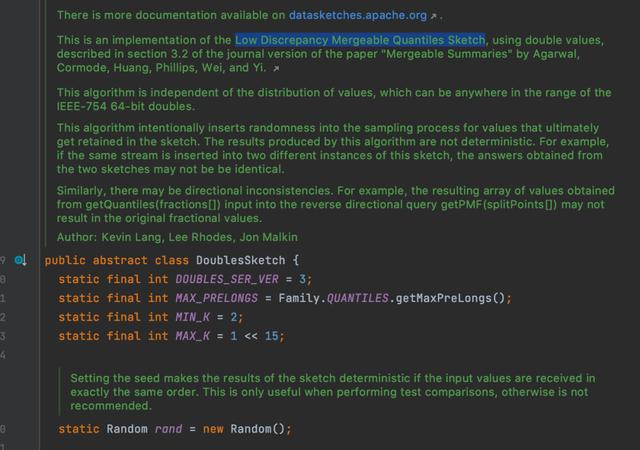Viewport: 640px width, 450px height.
Task: Click Family.QUANTILES reference in code
Action: click(333, 298)
